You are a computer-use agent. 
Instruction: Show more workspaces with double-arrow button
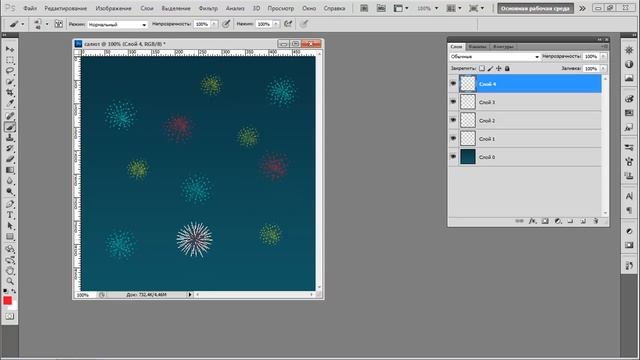click(x=582, y=8)
